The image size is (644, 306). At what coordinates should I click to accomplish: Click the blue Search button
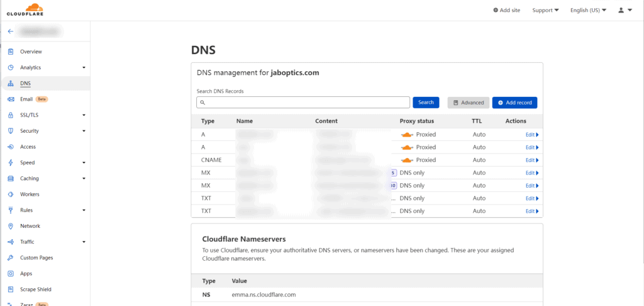pos(426,103)
